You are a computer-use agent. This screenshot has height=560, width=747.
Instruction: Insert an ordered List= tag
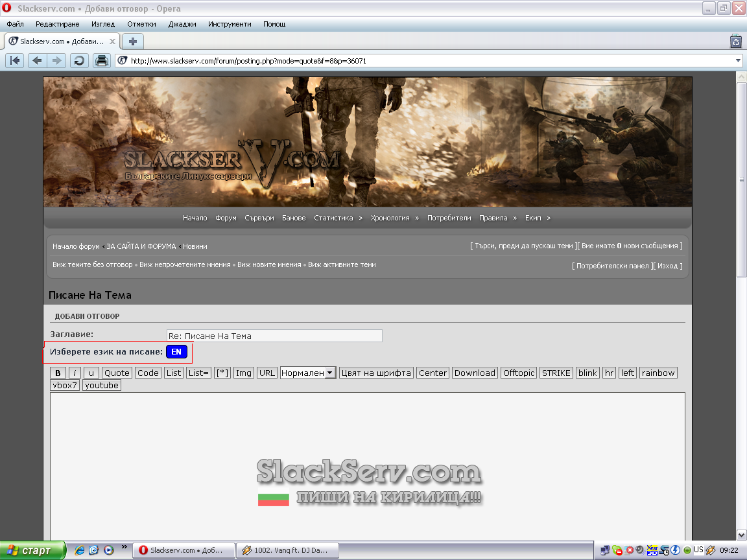pyautogui.click(x=198, y=373)
